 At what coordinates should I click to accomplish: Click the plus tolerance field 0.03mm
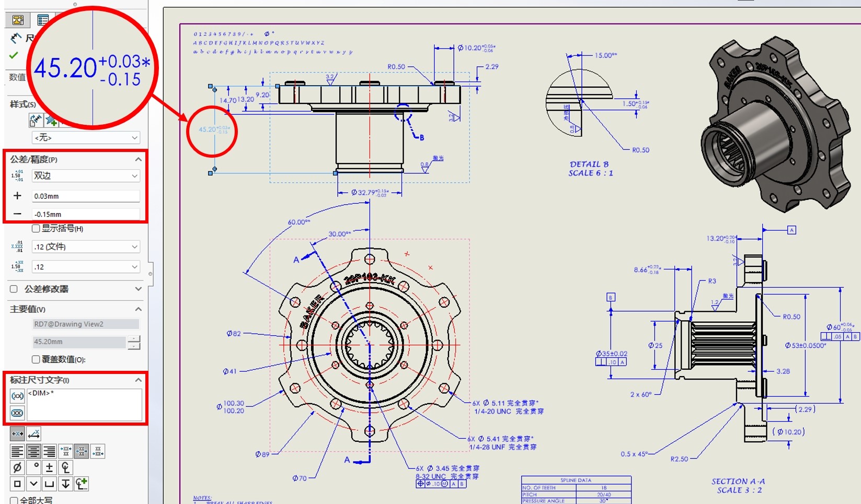pyautogui.click(x=86, y=196)
